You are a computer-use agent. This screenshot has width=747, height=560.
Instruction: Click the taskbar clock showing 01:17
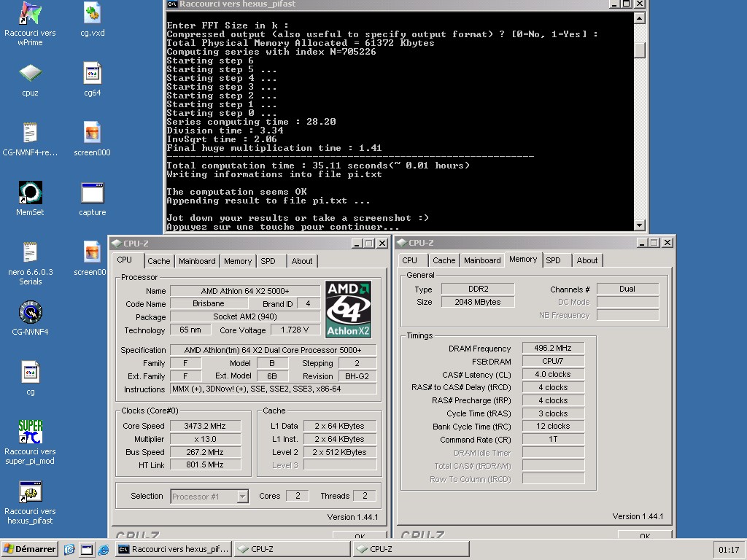729,550
